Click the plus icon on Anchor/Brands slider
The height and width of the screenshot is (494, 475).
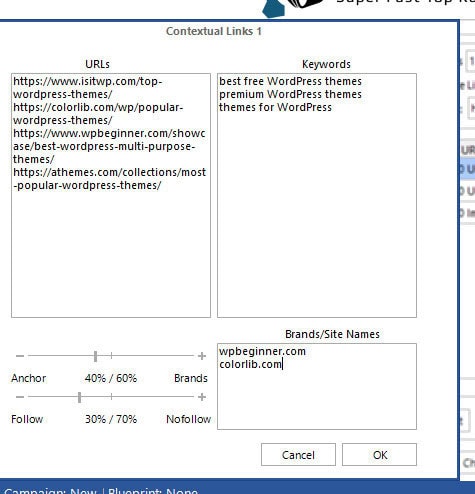point(202,356)
